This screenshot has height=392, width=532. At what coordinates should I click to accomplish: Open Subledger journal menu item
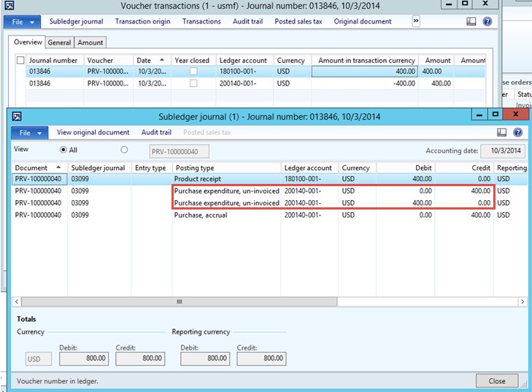pyautogui.click(x=77, y=21)
